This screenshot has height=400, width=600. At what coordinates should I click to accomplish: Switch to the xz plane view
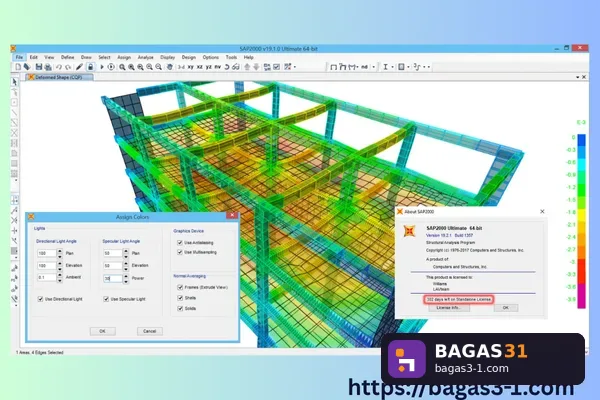(x=199, y=67)
